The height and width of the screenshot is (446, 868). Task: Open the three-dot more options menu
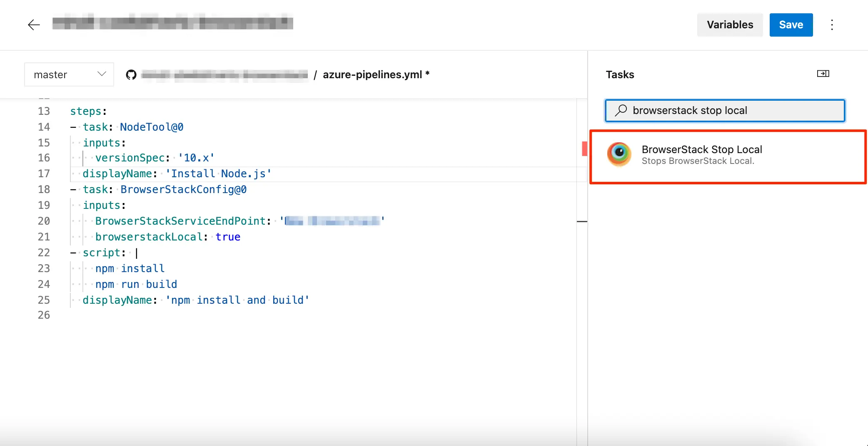(x=832, y=25)
